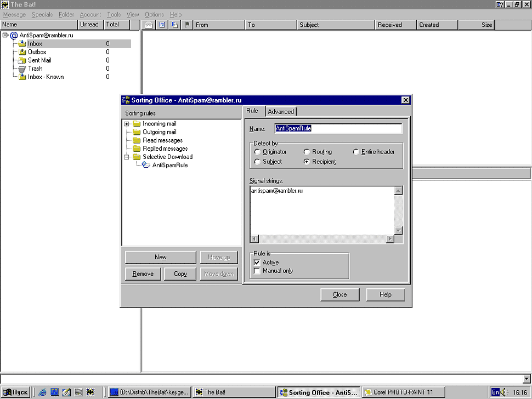Screen dimensions: 532x399
Task: Click the Inbox folder icon
Action: coord(22,43)
